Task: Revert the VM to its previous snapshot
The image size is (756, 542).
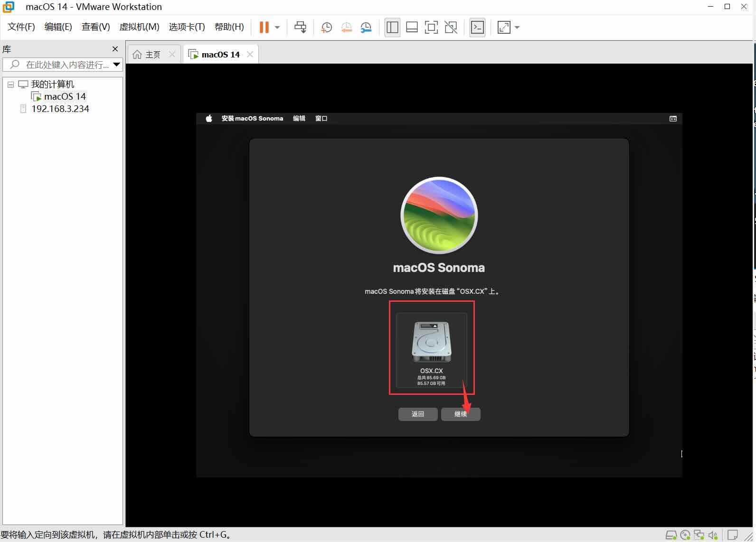Action: pyautogui.click(x=346, y=27)
